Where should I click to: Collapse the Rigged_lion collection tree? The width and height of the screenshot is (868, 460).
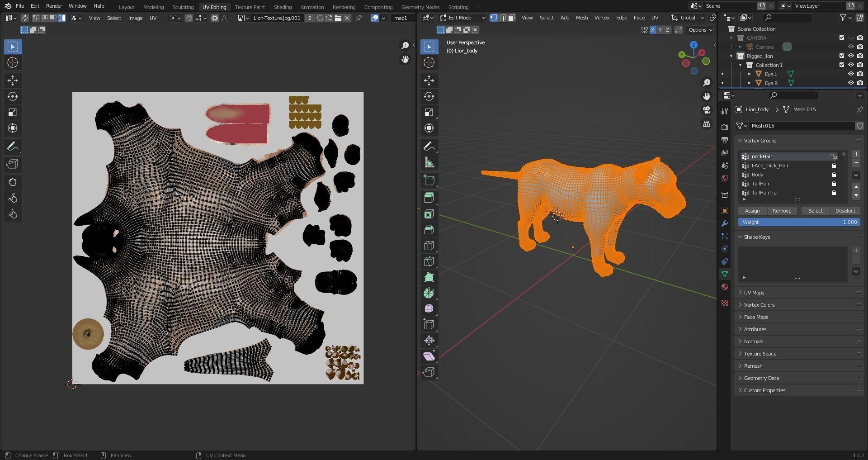click(731, 56)
